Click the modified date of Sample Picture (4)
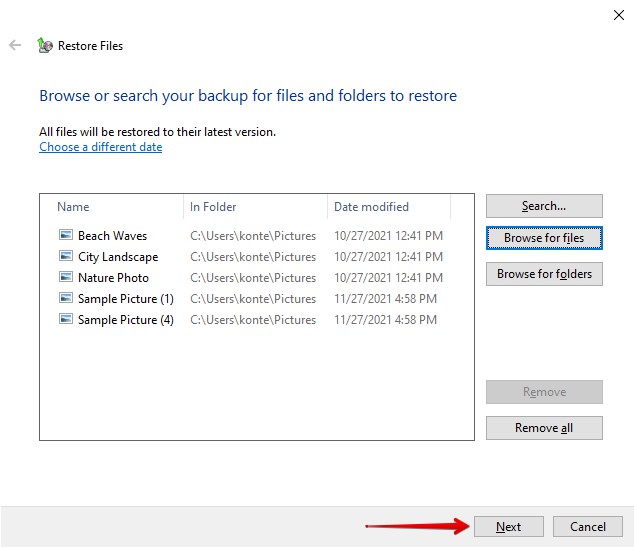 point(385,320)
